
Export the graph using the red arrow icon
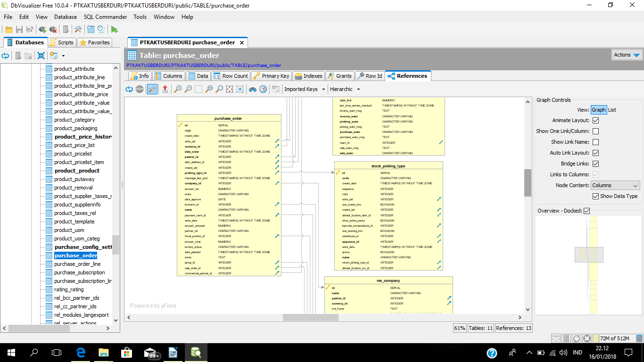tap(165, 89)
